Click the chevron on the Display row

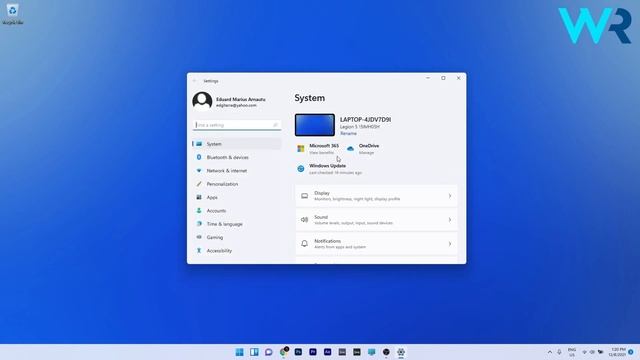[x=450, y=196]
